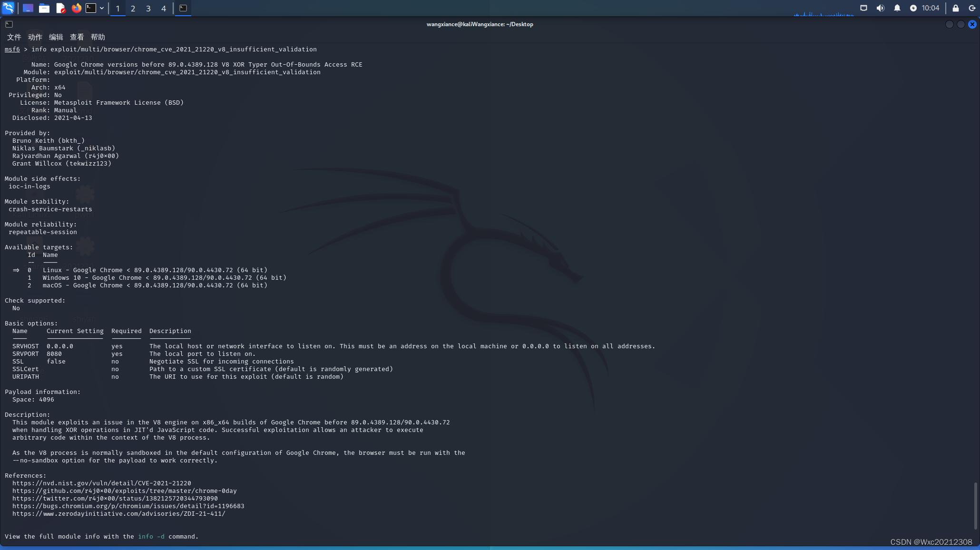980x550 pixels.
Task: Open the 编辑 menu
Action: 56,37
